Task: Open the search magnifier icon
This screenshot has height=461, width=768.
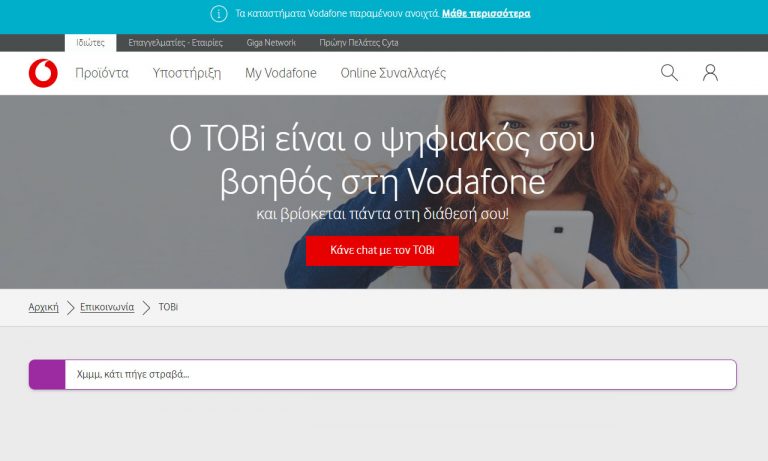Action: (669, 73)
